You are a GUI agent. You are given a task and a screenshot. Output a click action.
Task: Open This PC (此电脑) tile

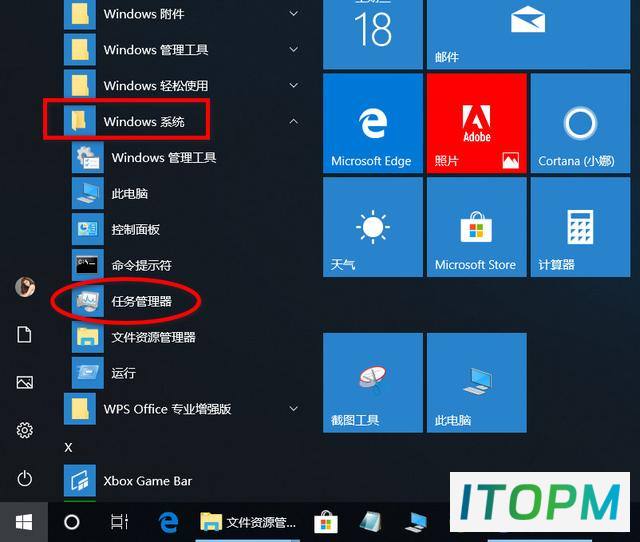(477, 383)
